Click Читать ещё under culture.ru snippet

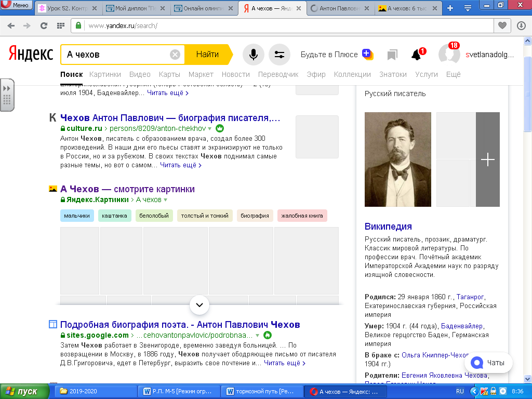(181, 165)
